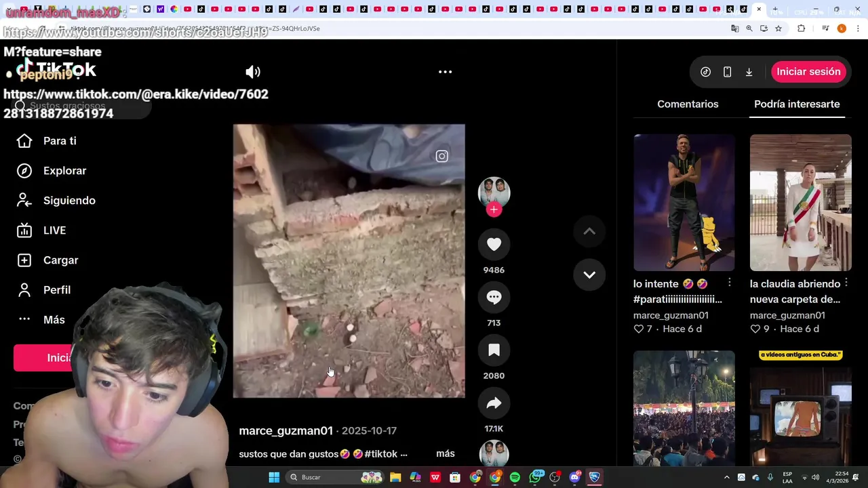The height and width of the screenshot is (488, 868).
Task: Open the marce_guzman01 username under the video
Action: [285, 431]
